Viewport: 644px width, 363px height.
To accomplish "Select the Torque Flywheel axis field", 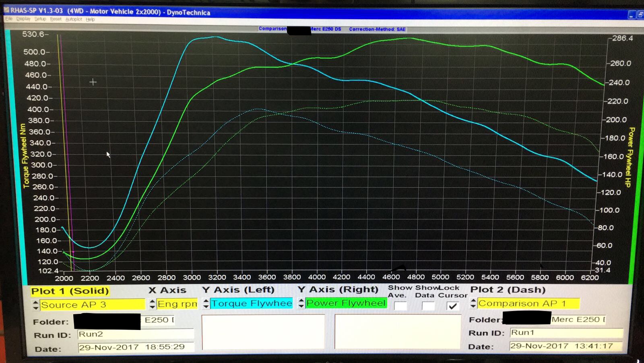I will (x=252, y=303).
